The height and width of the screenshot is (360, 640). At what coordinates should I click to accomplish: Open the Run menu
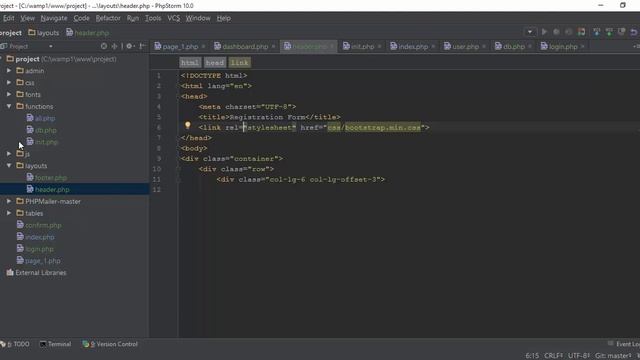[133, 18]
